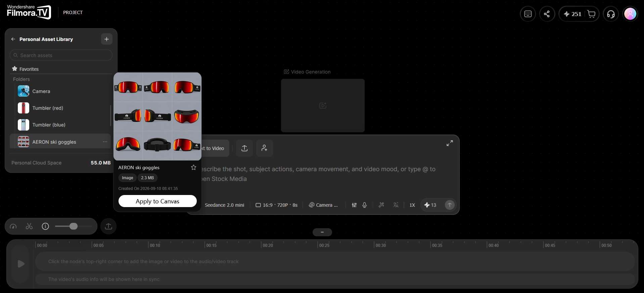Open the Favorites section

(x=61, y=69)
